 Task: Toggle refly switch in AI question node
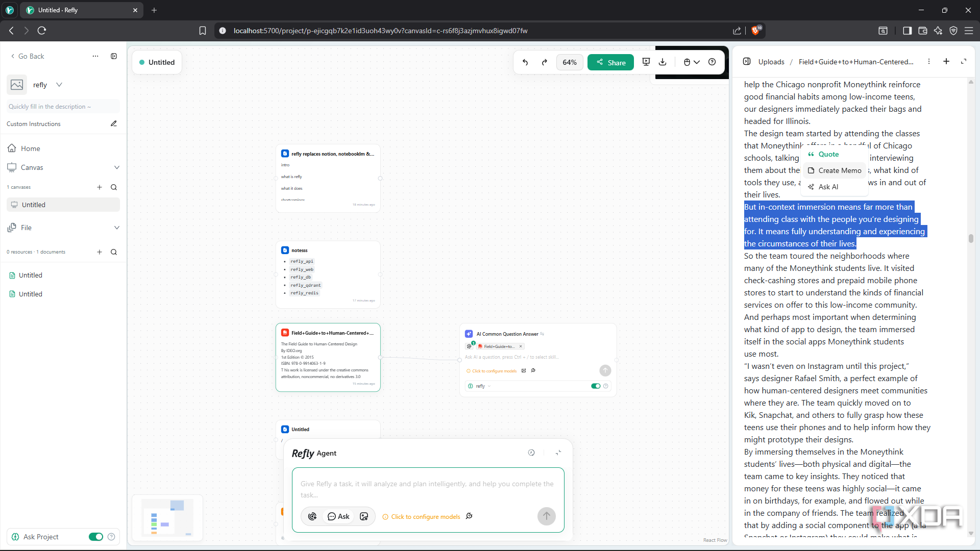(596, 386)
